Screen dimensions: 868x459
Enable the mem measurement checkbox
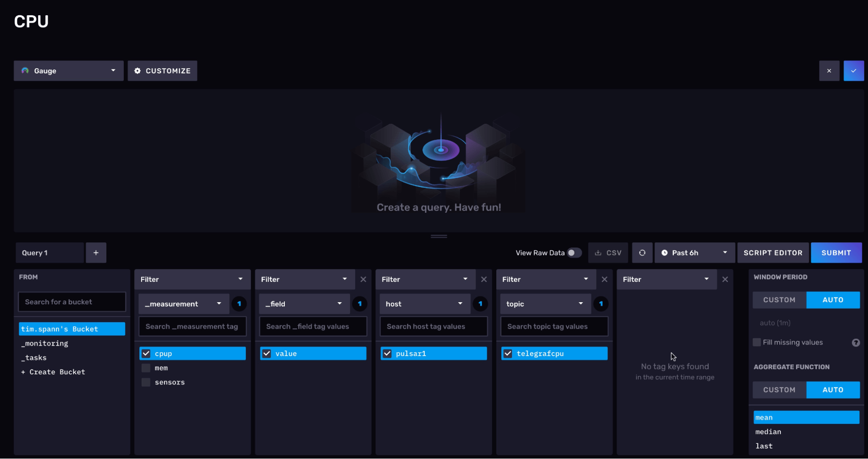[146, 367]
